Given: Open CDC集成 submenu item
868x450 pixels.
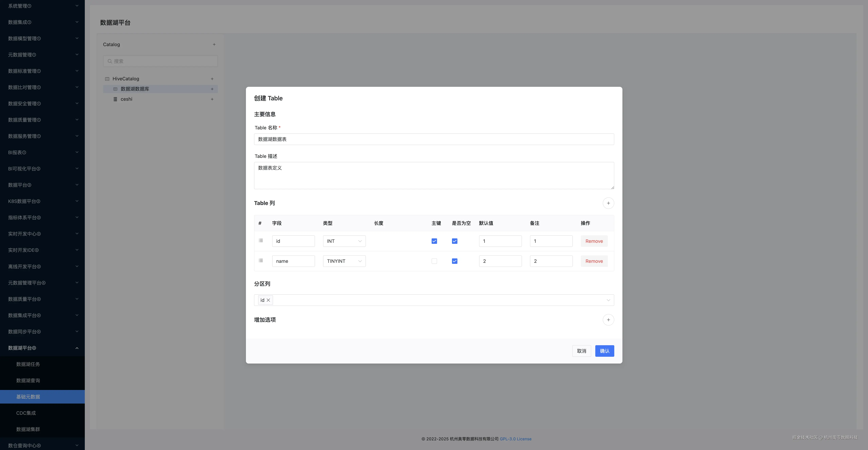Looking at the screenshot, I should pyautogui.click(x=42, y=413).
